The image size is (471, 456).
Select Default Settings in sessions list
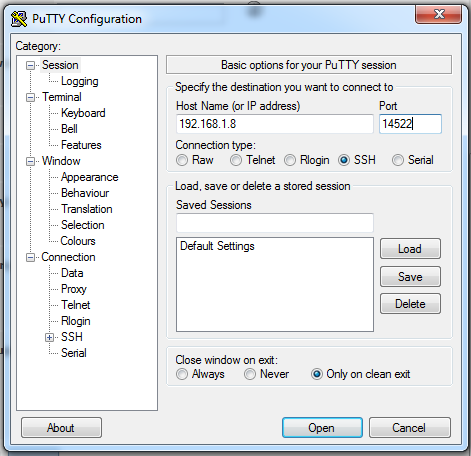click(217, 246)
